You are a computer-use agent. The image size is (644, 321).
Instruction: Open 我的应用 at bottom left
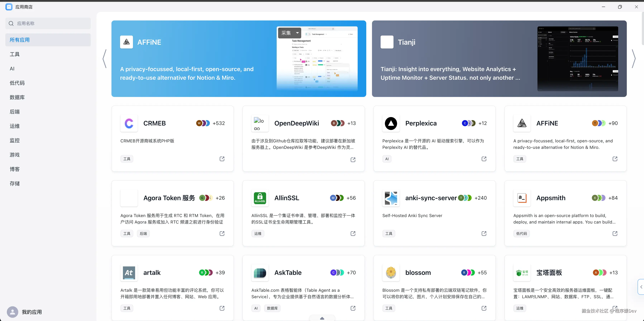point(32,312)
